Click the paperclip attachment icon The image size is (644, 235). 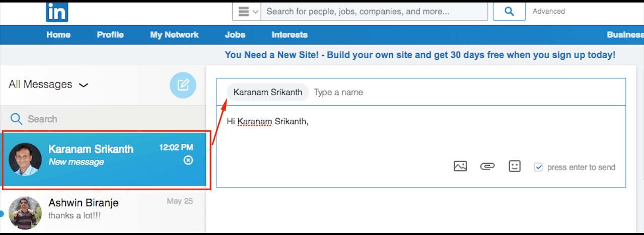(487, 167)
